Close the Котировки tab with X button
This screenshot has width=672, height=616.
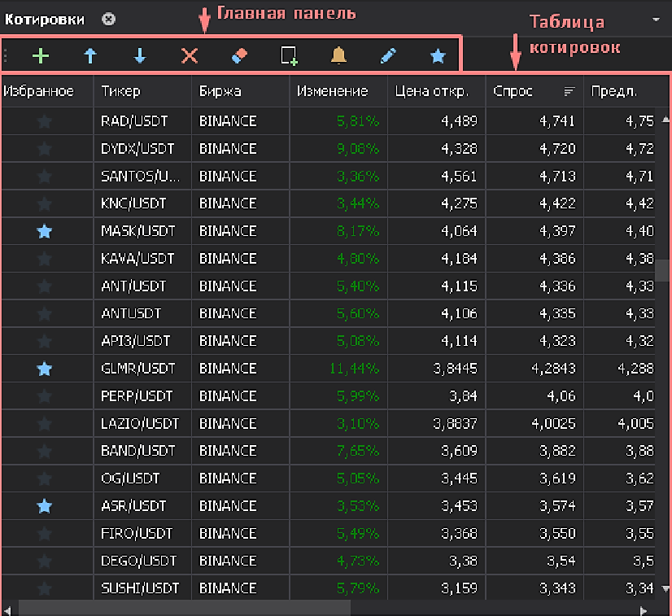click(x=109, y=19)
